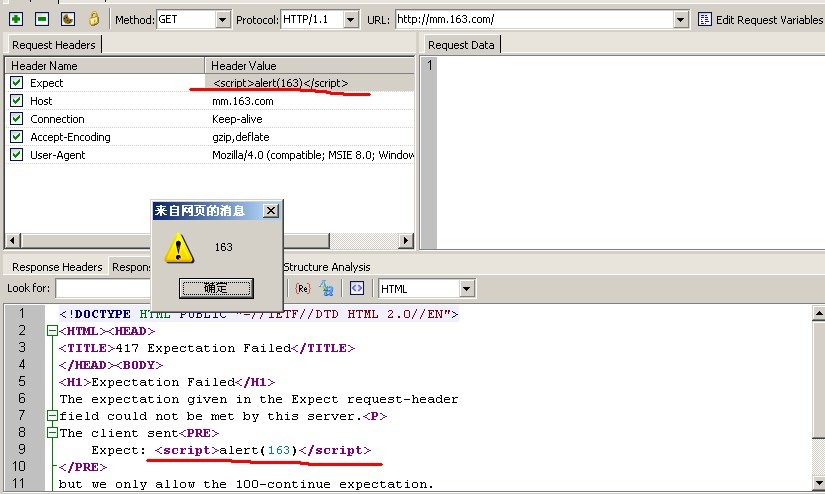Click the TITLE line 417 Expectation Failed

207,348
